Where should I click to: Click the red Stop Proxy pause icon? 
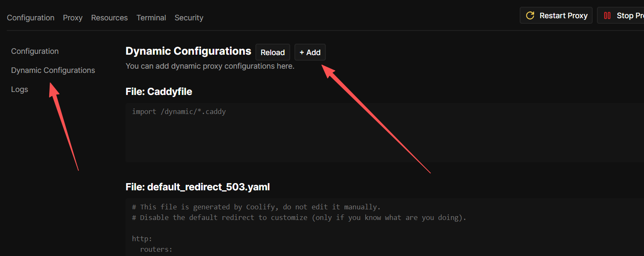tap(608, 16)
